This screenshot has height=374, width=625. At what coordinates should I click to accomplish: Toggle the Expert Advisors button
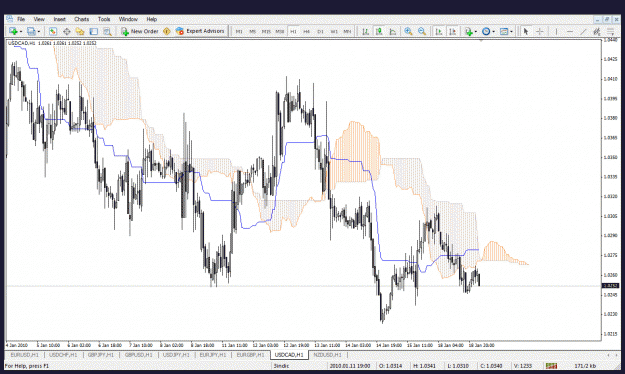200,31
